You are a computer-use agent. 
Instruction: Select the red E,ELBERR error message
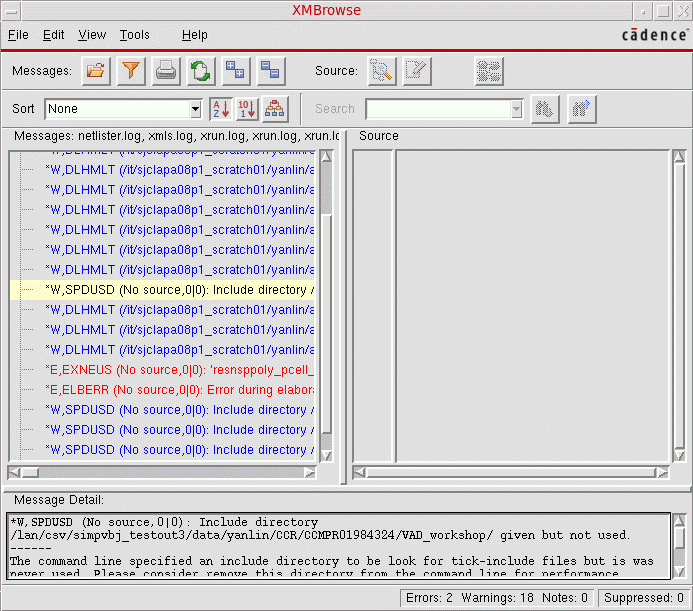[x=180, y=390]
